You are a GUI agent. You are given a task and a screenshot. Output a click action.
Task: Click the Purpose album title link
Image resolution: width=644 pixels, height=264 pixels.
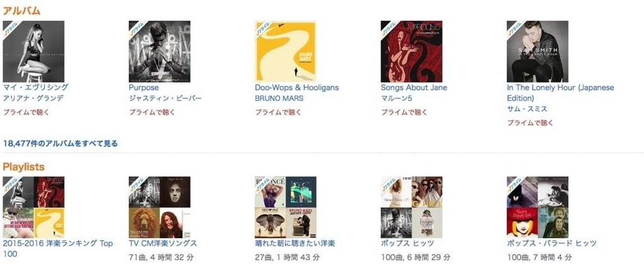tap(144, 88)
